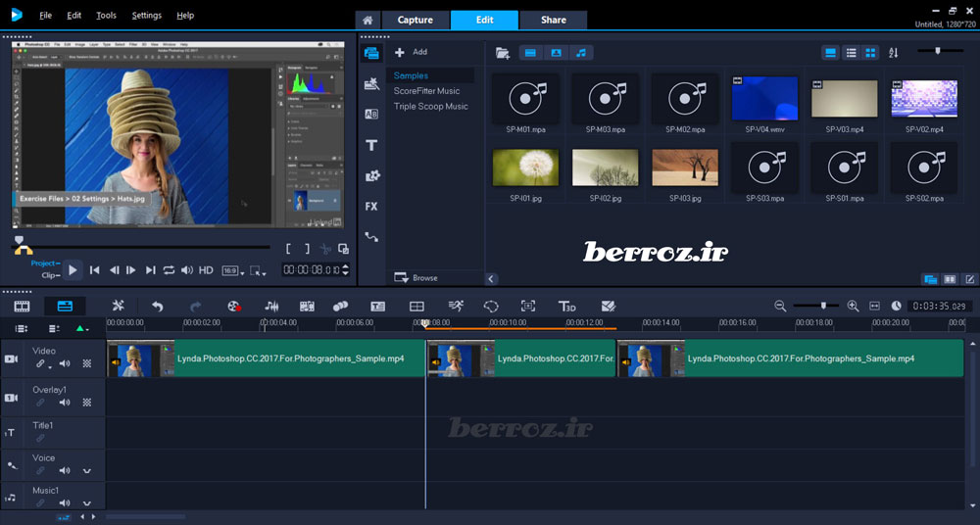The image size is (980, 525).
Task: Click the Browse button
Action: pyautogui.click(x=416, y=278)
